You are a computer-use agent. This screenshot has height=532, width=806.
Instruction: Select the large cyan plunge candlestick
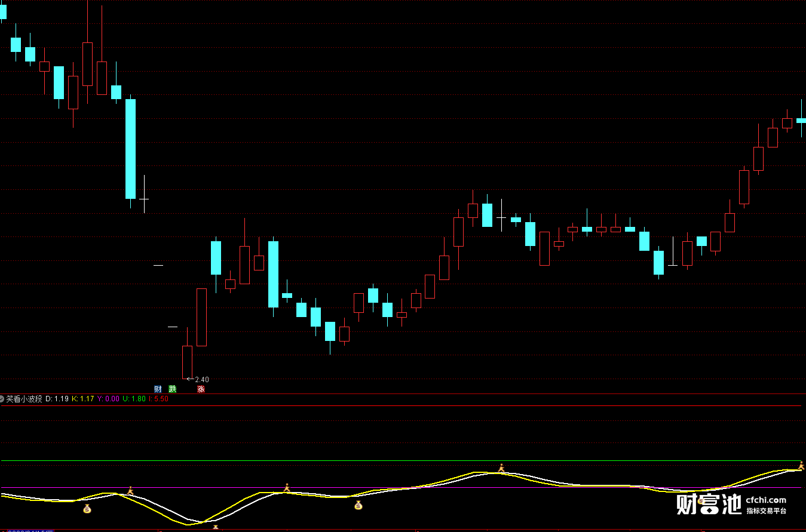(x=130, y=149)
